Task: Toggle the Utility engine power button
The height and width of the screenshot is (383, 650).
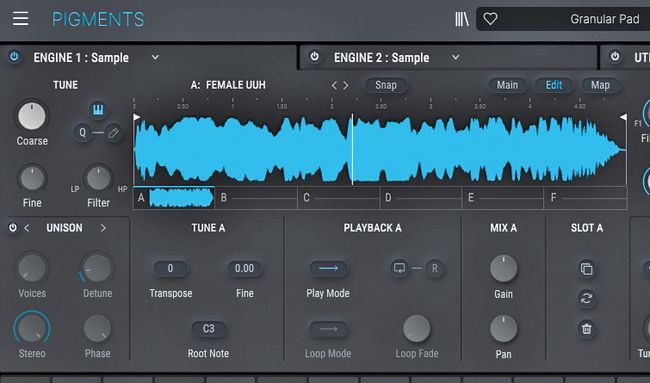Action: tap(615, 56)
